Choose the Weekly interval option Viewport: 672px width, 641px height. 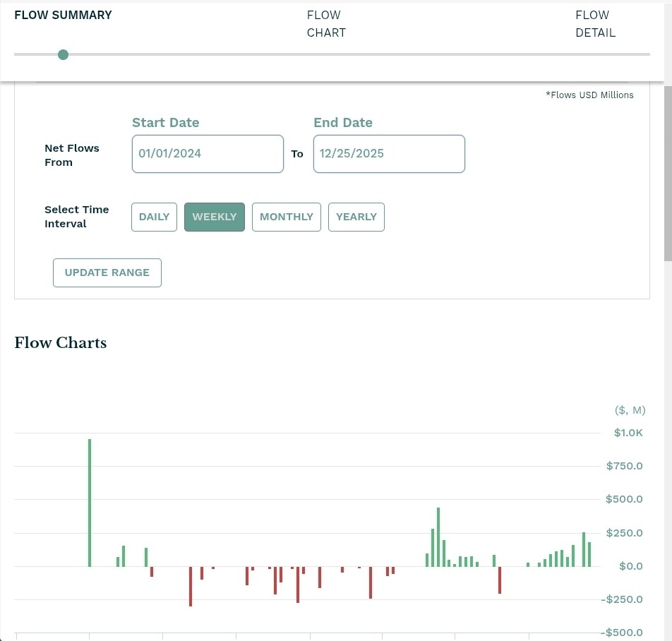[x=215, y=217]
